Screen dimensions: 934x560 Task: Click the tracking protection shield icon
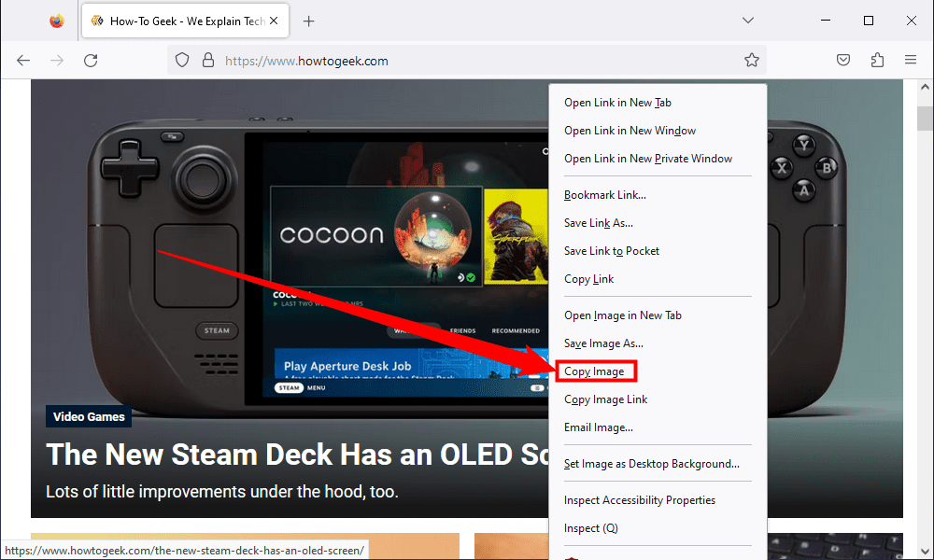point(183,61)
